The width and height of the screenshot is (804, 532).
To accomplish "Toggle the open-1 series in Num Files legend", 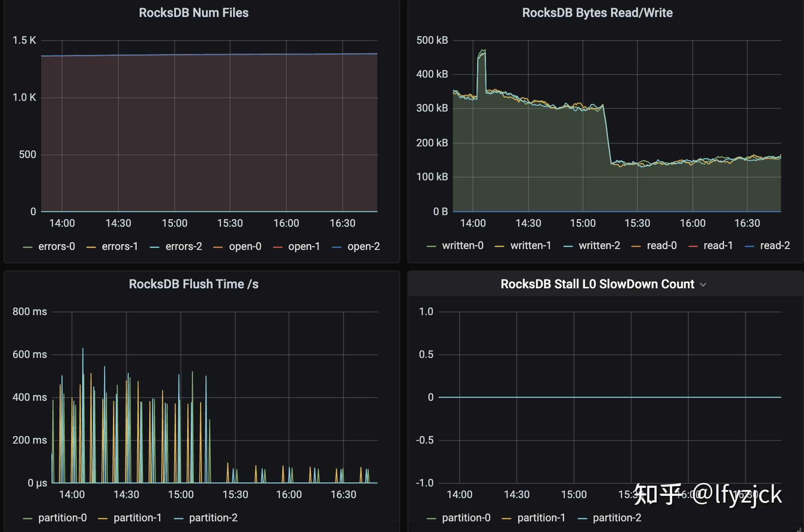I will pyautogui.click(x=304, y=246).
